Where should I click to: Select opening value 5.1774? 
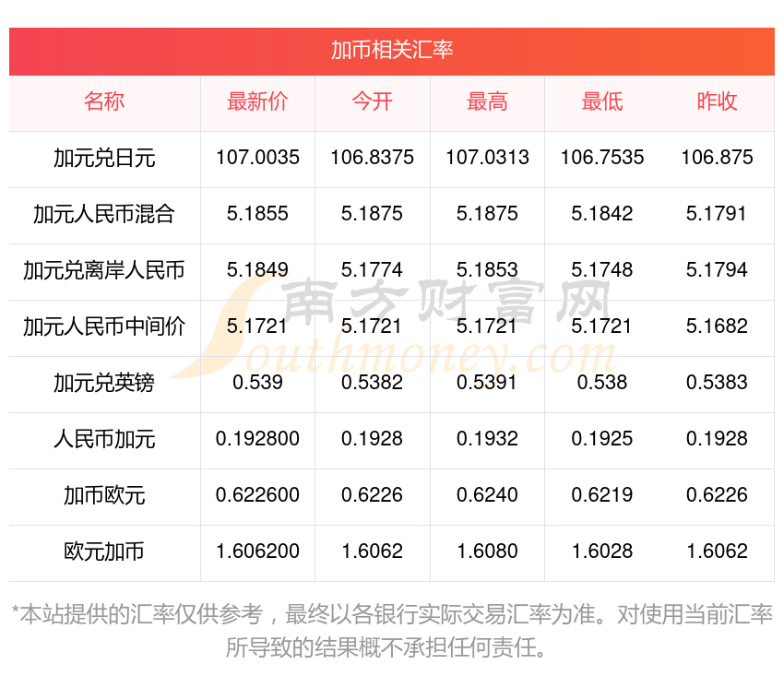373,270
